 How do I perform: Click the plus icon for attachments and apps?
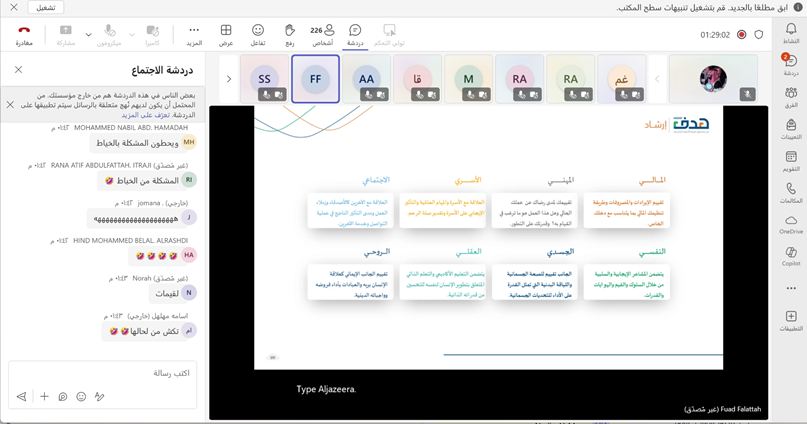tap(44, 397)
